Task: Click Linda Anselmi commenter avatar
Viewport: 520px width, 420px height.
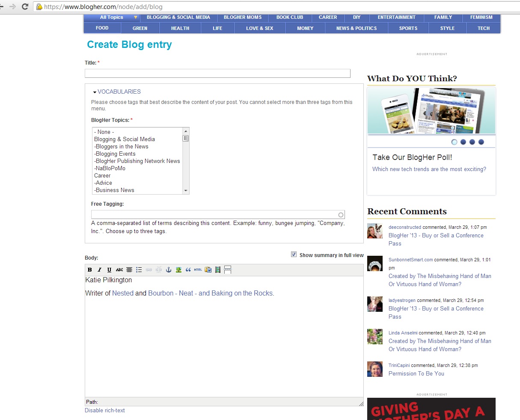Action: pyautogui.click(x=375, y=337)
